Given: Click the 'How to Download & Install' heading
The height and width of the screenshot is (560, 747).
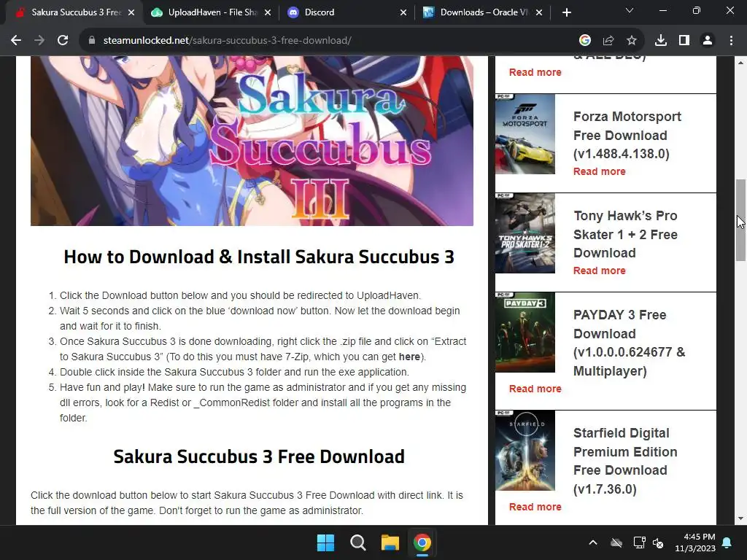Looking at the screenshot, I should click(259, 257).
